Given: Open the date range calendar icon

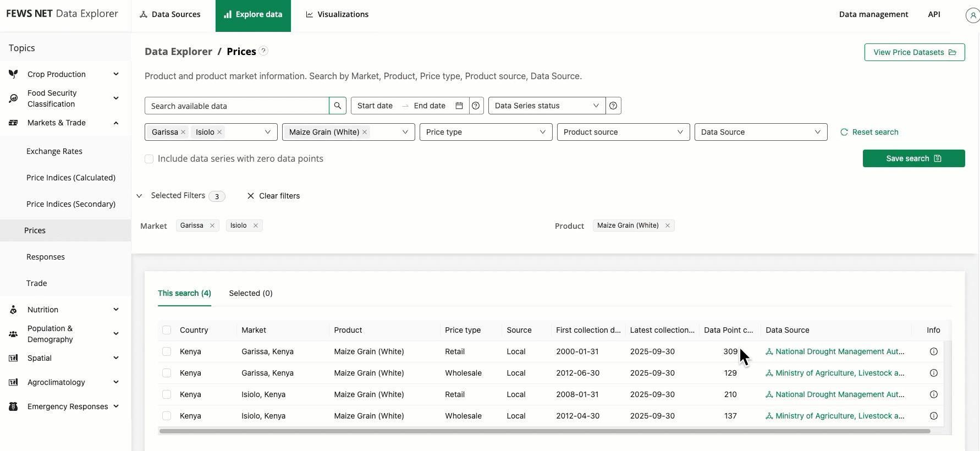Looking at the screenshot, I should pyautogui.click(x=459, y=106).
